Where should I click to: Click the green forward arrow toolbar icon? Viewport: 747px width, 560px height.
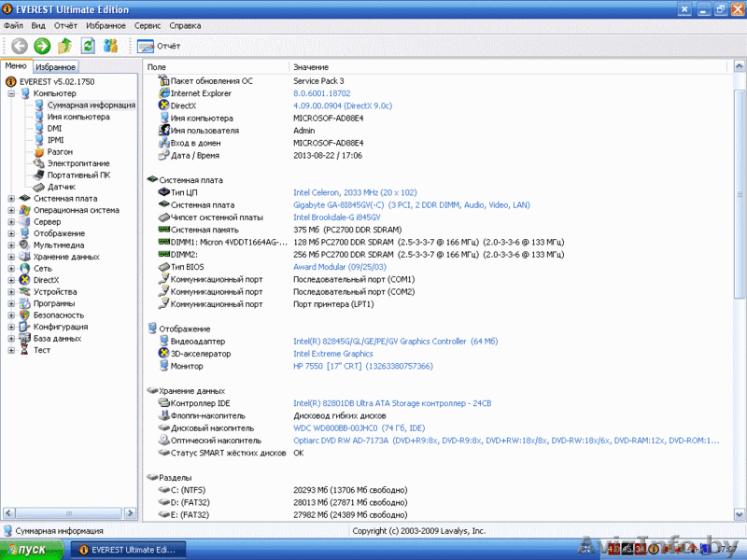click(x=42, y=46)
